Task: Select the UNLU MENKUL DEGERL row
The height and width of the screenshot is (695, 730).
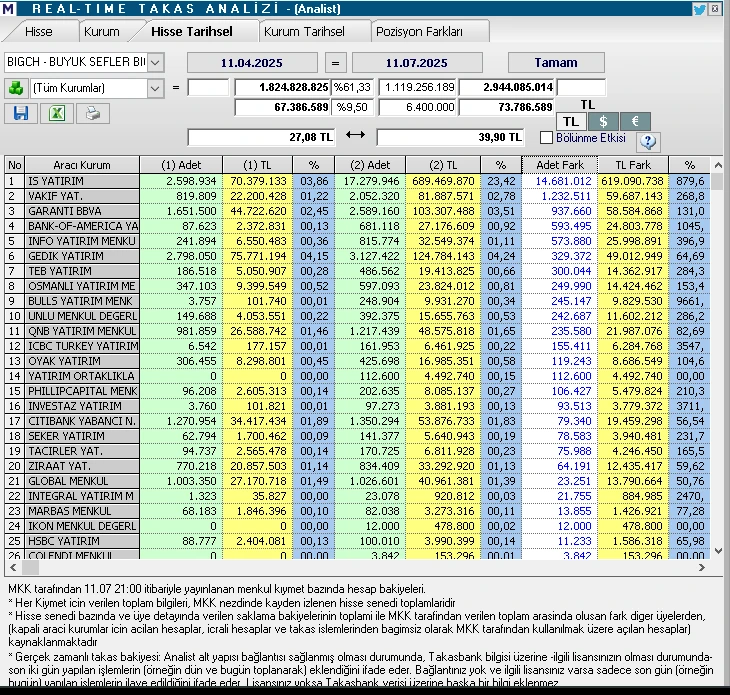Action: tap(358, 316)
